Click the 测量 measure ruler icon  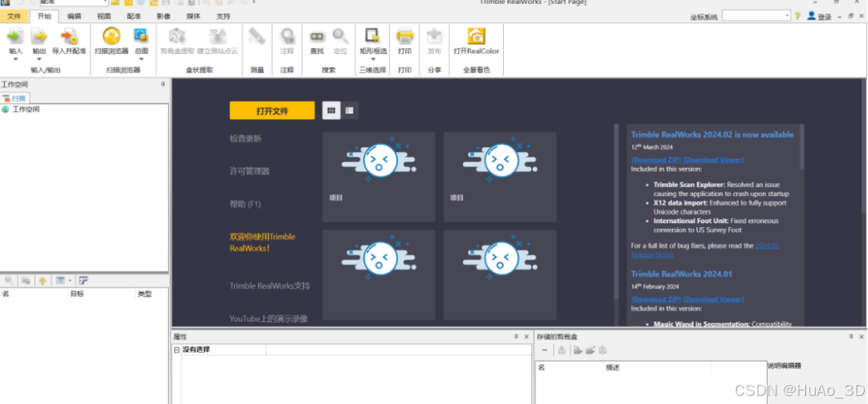[x=257, y=36]
